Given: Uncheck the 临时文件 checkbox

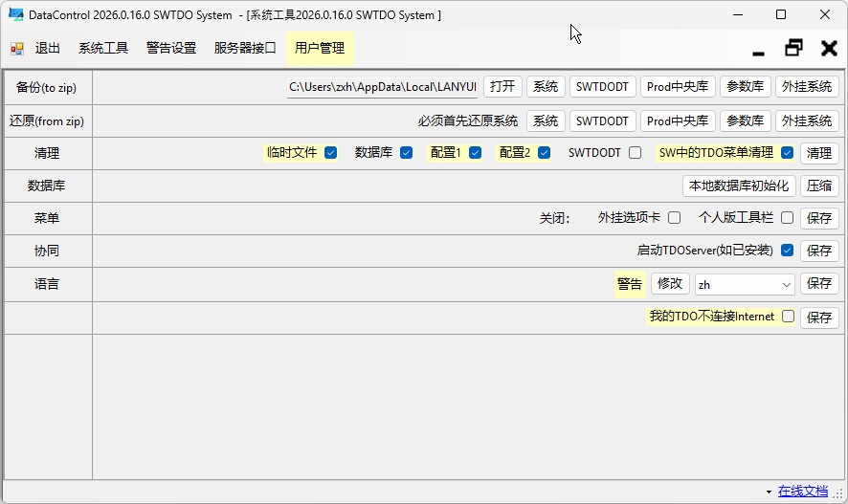Looking at the screenshot, I should (330, 153).
